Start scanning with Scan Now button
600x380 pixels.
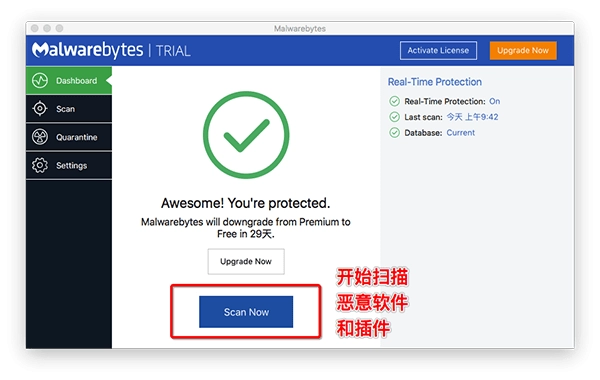(246, 312)
